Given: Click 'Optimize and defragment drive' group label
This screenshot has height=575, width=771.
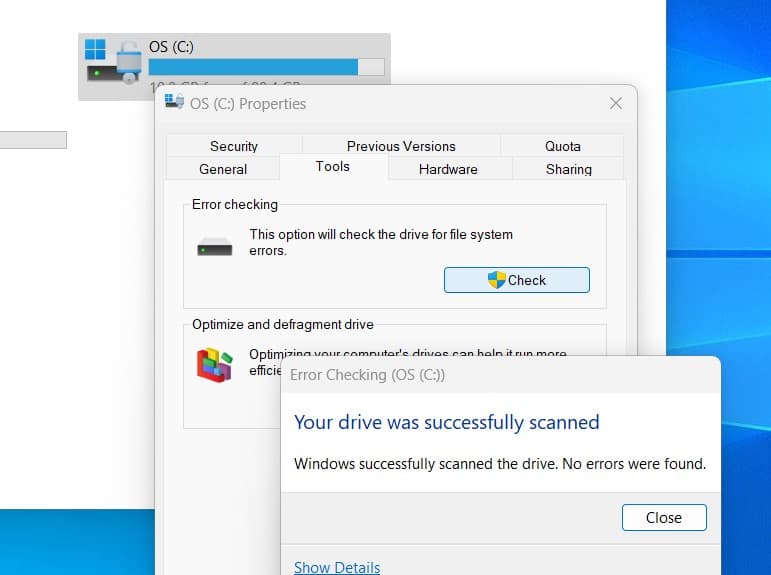Looking at the screenshot, I should tap(283, 325).
